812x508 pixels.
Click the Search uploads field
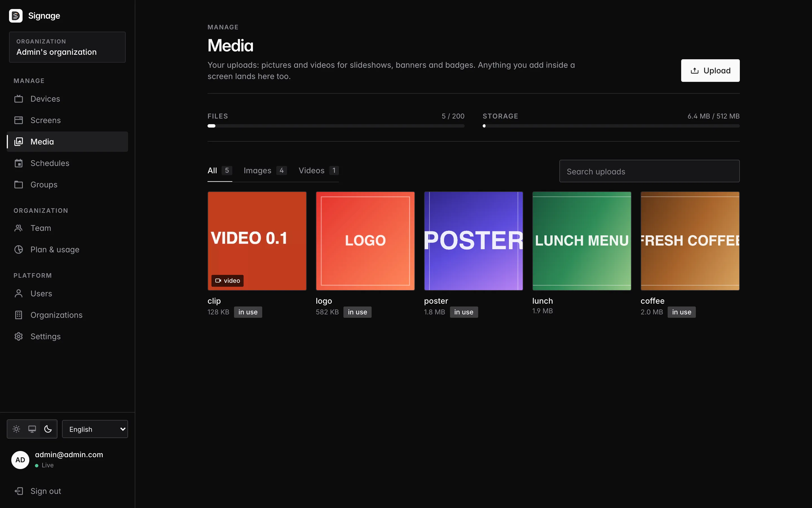[649, 171]
